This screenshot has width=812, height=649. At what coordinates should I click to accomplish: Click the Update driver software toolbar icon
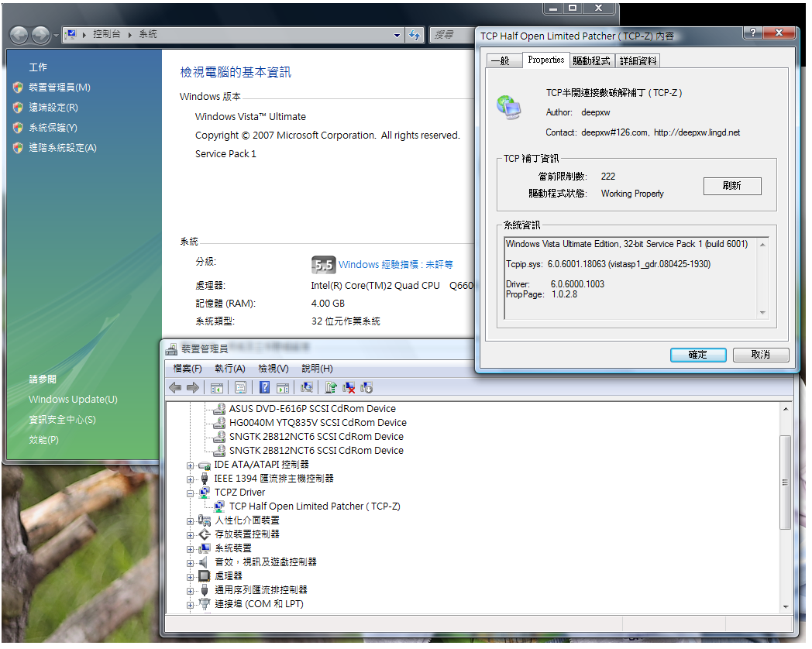(x=331, y=388)
